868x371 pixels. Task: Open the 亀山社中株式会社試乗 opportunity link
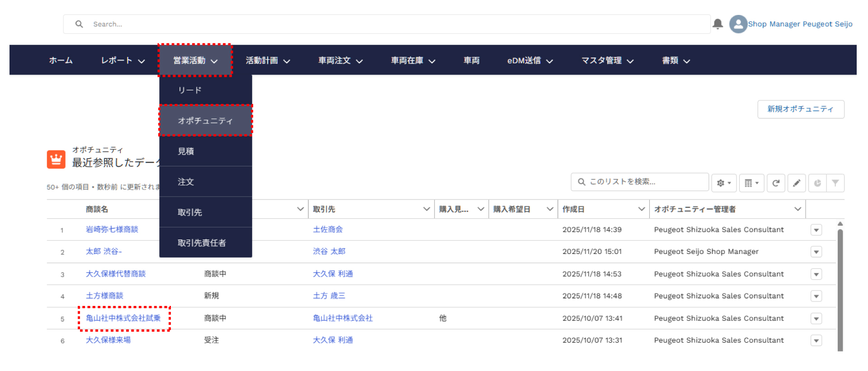click(123, 318)
